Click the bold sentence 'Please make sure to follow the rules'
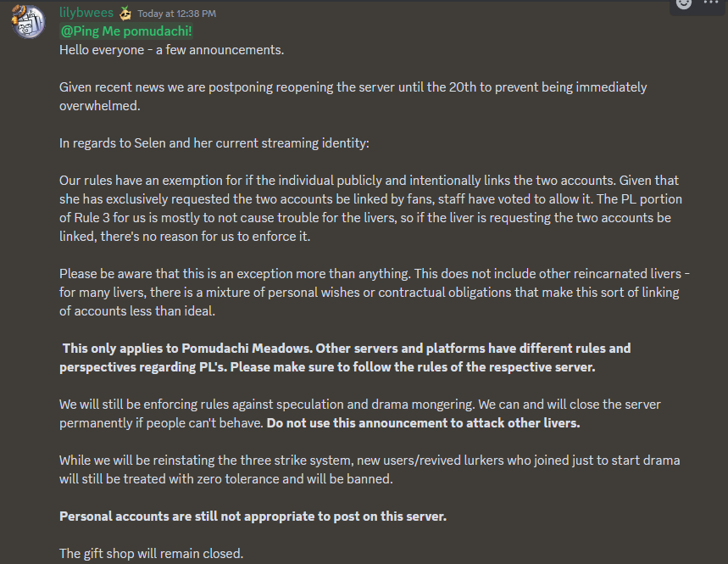 pos(413,367)
